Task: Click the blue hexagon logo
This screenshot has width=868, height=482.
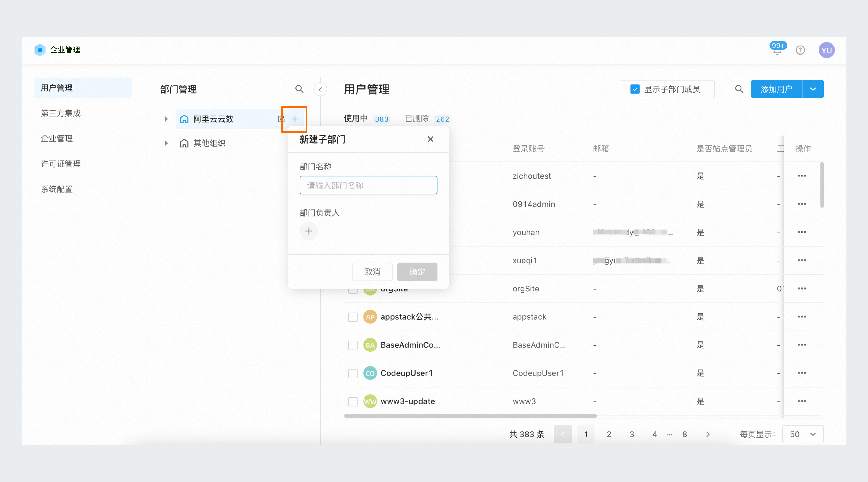Action: coord(40,50)
